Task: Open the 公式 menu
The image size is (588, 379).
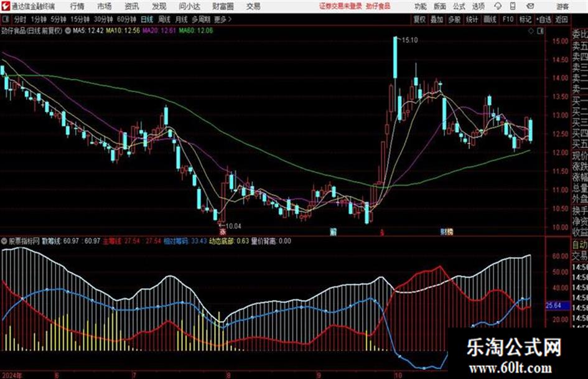Action: (x=459, y=6)
